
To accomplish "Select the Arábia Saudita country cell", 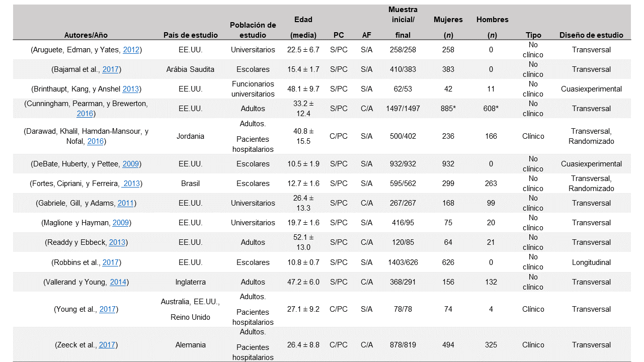I will 191,69.
